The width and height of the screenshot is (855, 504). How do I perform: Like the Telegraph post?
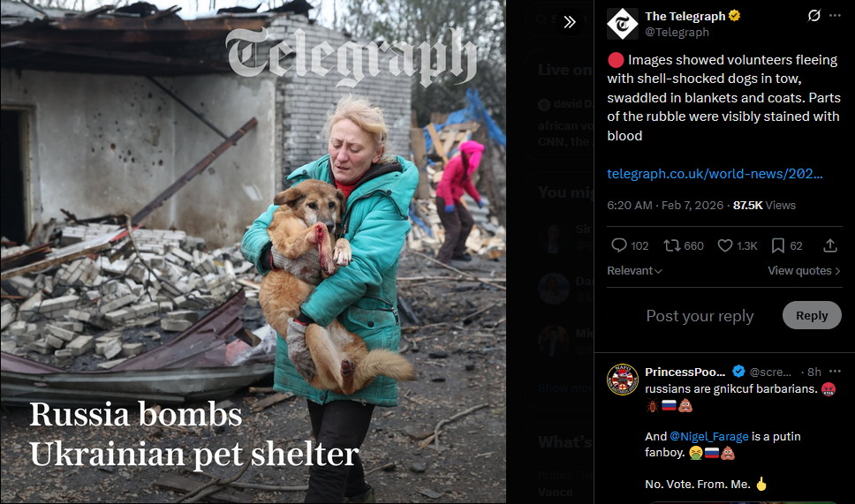(724, 245)
